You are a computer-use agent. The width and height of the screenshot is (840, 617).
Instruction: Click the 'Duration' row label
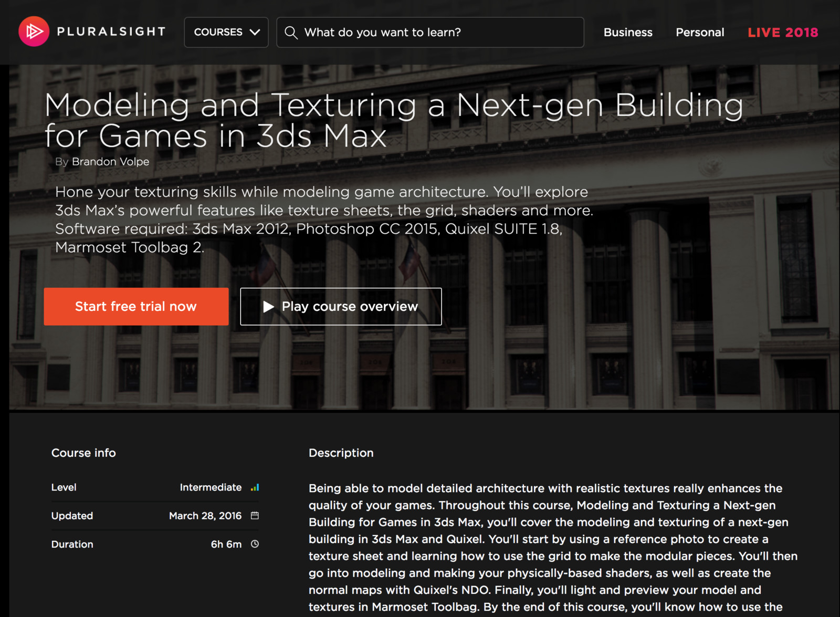[x=72, y=544]
